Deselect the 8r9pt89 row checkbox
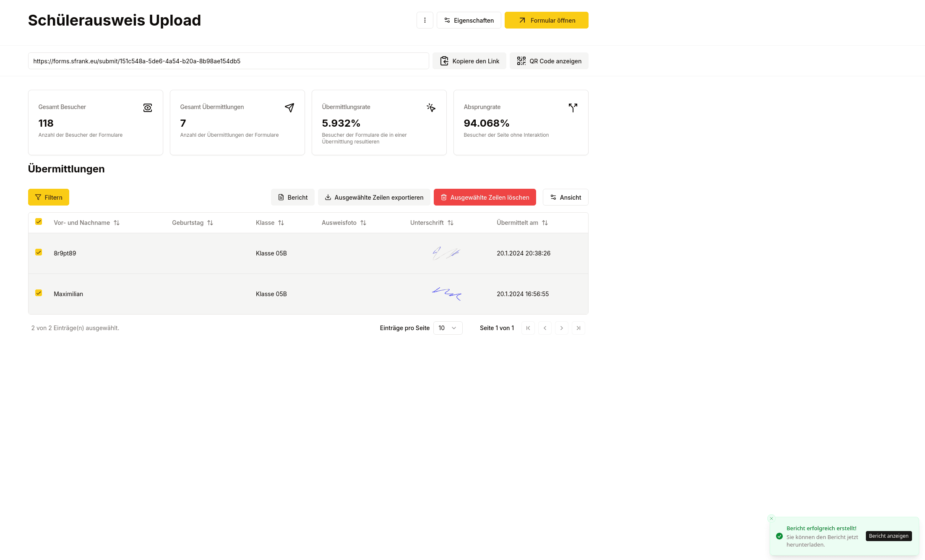The image size is (925, 560). click(x=39, y=252)
